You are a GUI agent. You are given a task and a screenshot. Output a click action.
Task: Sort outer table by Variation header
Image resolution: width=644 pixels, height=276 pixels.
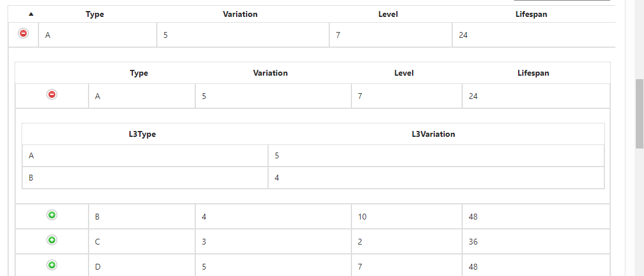coord(240,15)
